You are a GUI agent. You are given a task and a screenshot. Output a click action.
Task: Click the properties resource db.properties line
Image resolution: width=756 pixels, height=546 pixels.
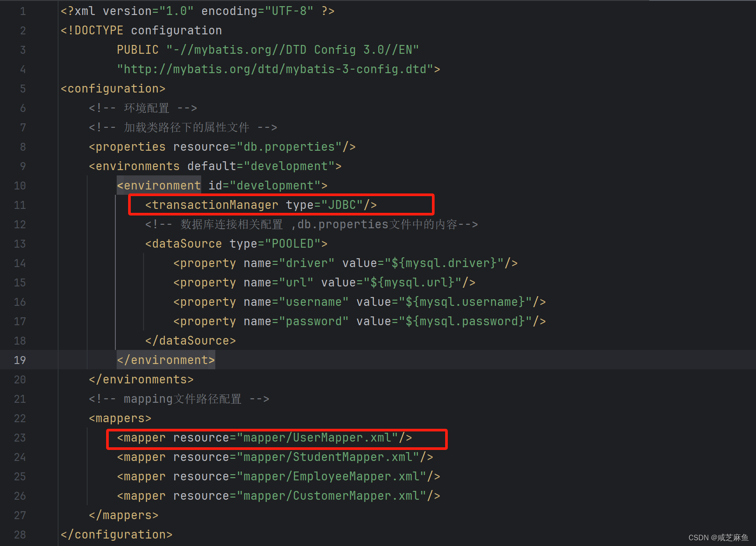coord(222,147)
